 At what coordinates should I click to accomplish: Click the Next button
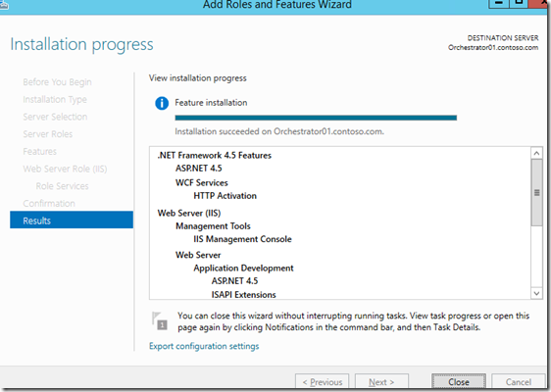pos(381,382)
